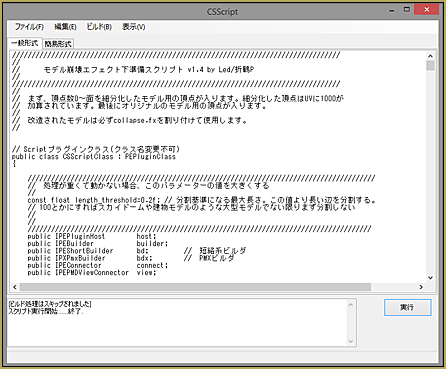446x369 pixels.
Task: Click the 'public IPEConnector connect;' line
Action: tap(98, 265)
